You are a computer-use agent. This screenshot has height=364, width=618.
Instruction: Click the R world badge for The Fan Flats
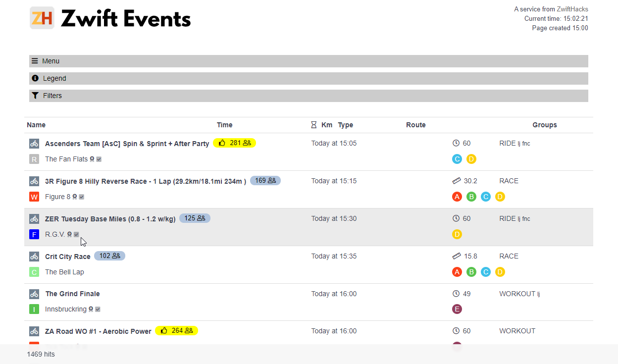(34, 159)
